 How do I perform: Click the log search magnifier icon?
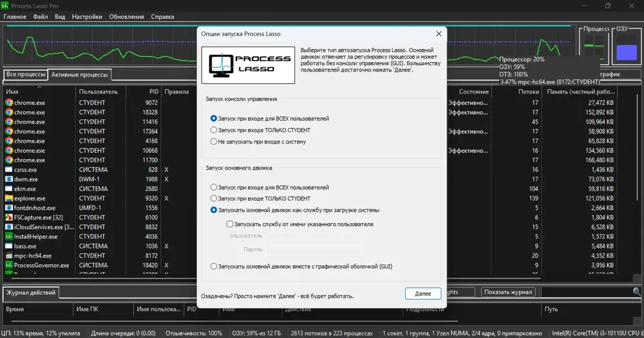[x=637, y=292]
